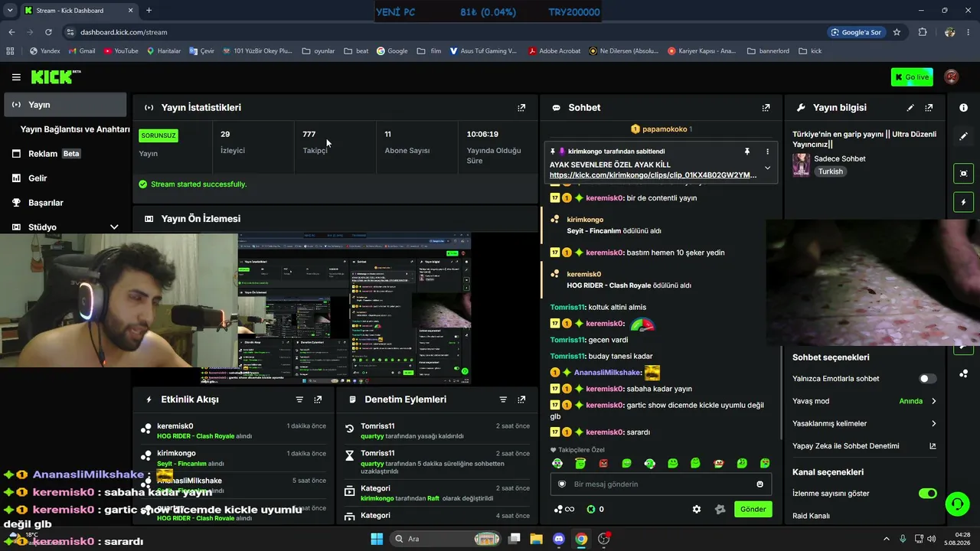Image resolution: width=980 pixels, height=551 pixels.
Task: Select the first emote in Takipçilere Özel row
Action: coord(557,463)
